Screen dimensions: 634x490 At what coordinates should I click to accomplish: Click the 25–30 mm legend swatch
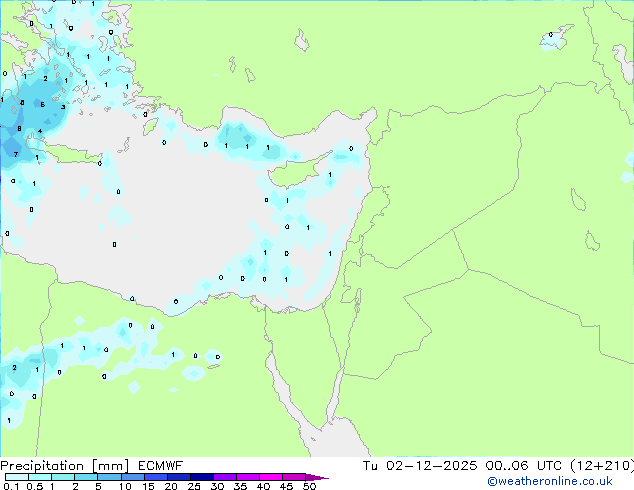click(202, 477)
